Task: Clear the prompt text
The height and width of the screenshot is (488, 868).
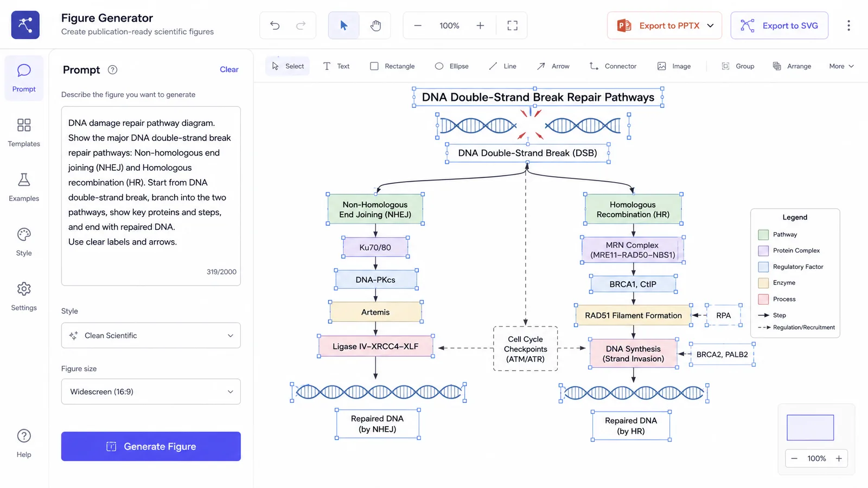Action: pyautogui.click(x=229, y=69)
